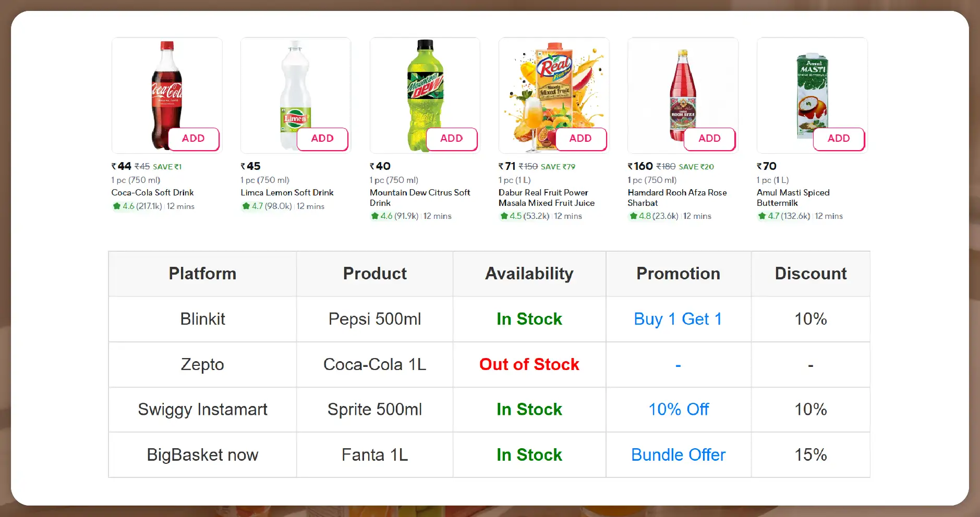Screen dimensions: 980x517
Task: Click the green rating star for Coca-Cola
Action: (x=116, y=206)
